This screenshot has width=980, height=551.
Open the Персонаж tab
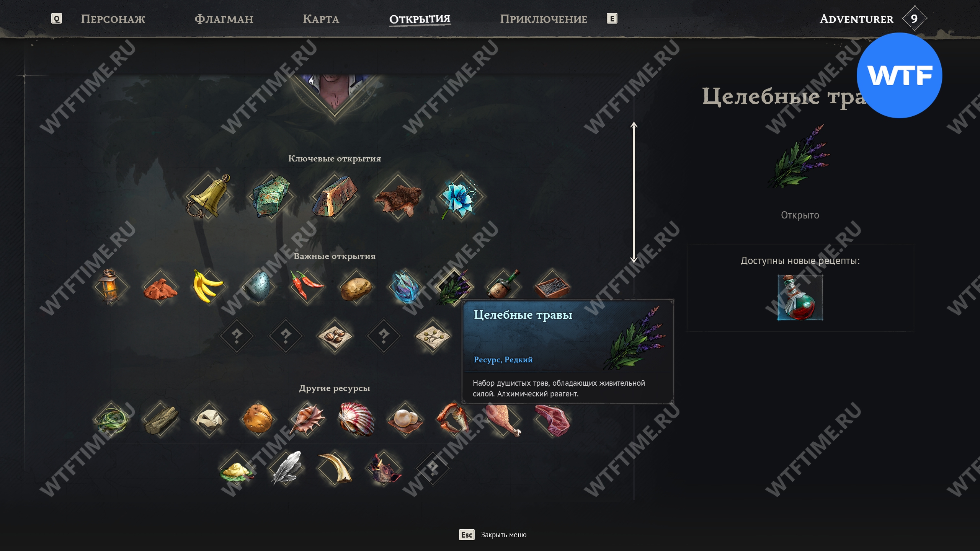pos(113,19)
